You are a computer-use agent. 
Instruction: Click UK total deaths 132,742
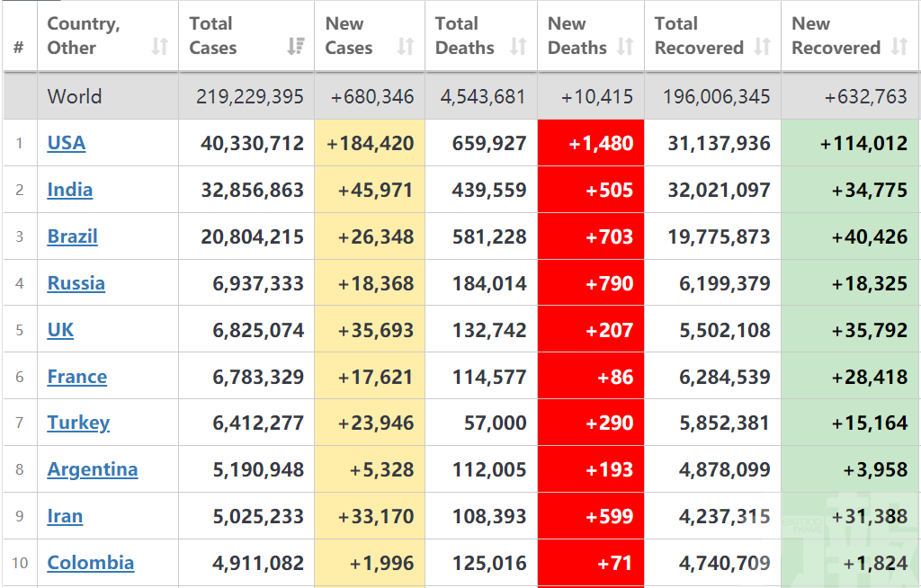488,330
